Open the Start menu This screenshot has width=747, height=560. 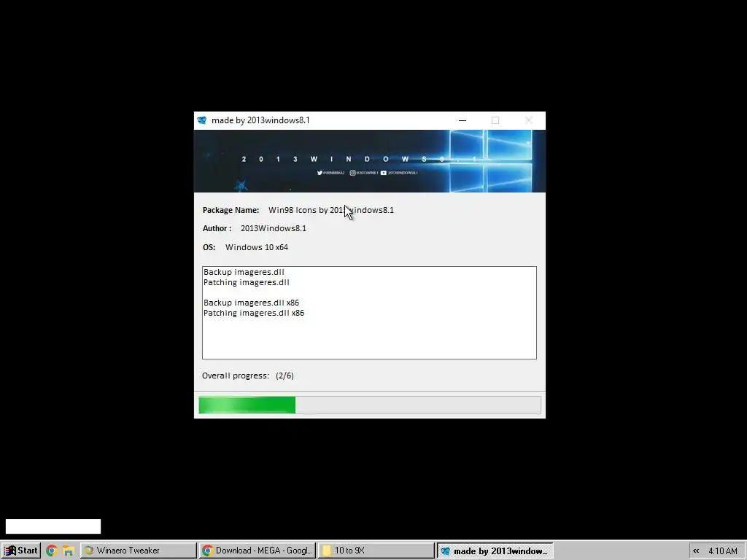tap(20, 551)
